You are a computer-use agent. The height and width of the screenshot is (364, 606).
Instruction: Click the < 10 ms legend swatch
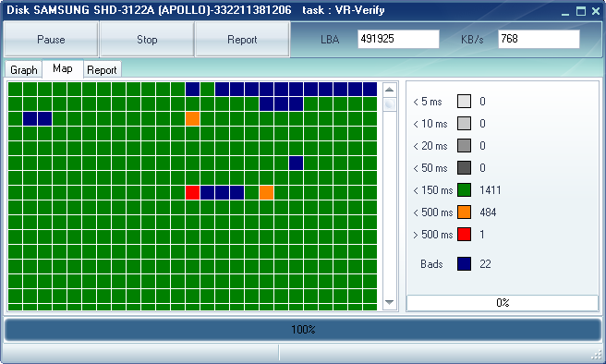click(x=464, y=124)
